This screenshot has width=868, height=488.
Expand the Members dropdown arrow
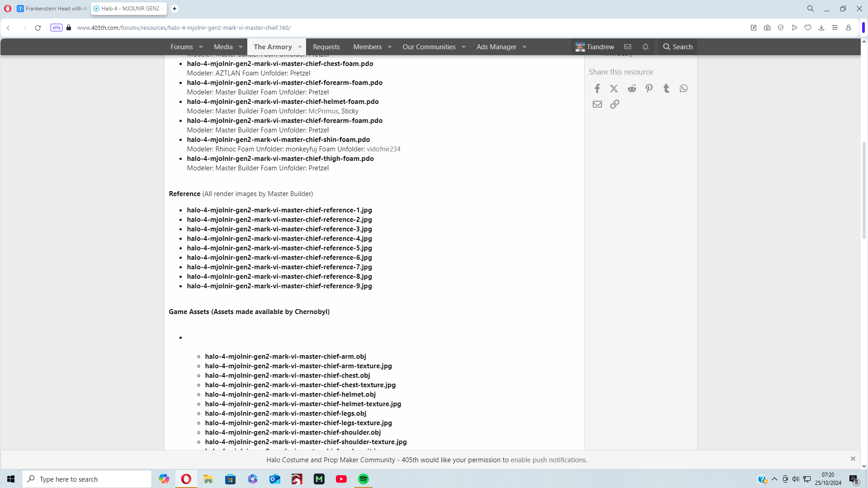click(x=390, y=47)
